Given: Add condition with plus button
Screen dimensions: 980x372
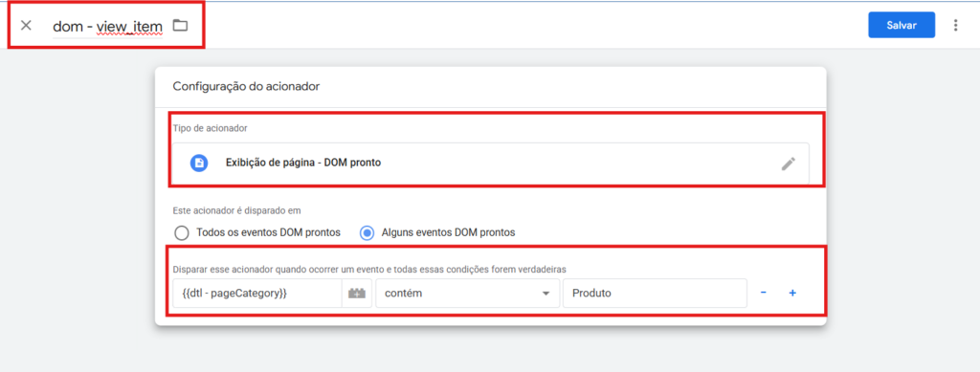Looking at the screenshot, I should click(791, 293).
